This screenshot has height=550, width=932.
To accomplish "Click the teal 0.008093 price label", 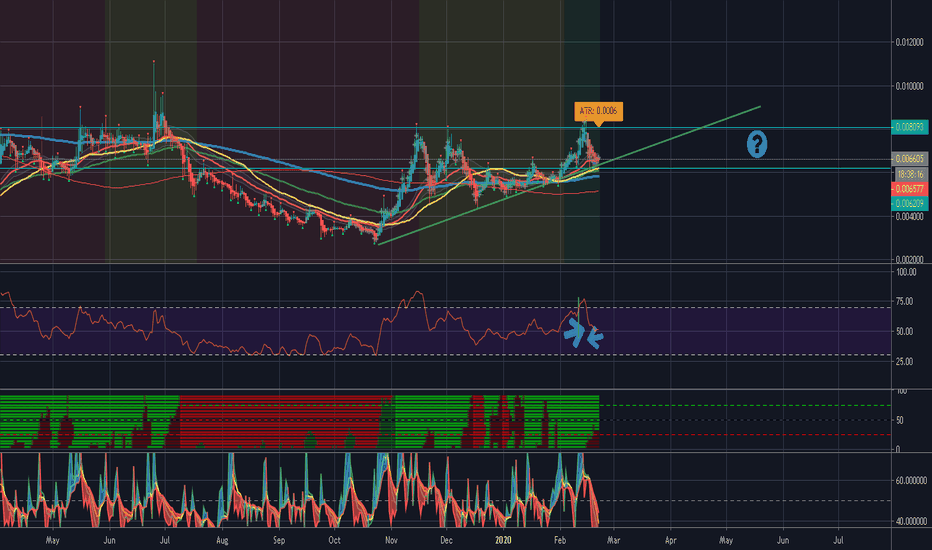I will (x=909, y=127).
